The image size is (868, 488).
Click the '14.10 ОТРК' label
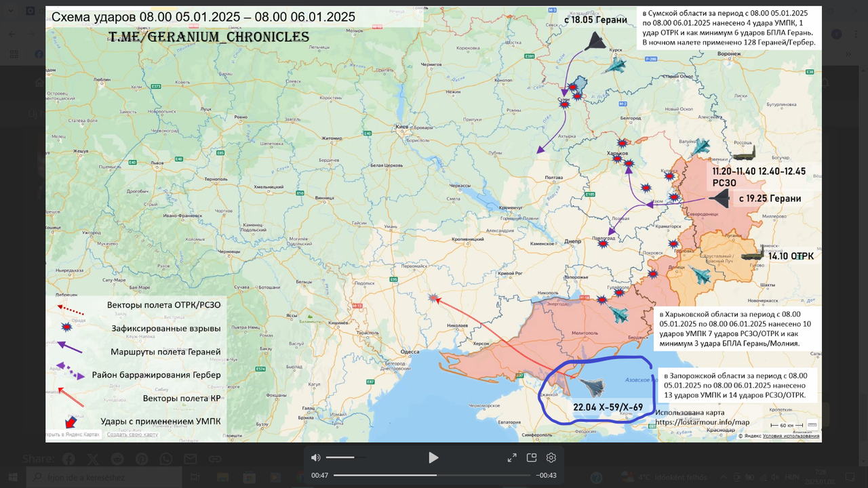791,256
